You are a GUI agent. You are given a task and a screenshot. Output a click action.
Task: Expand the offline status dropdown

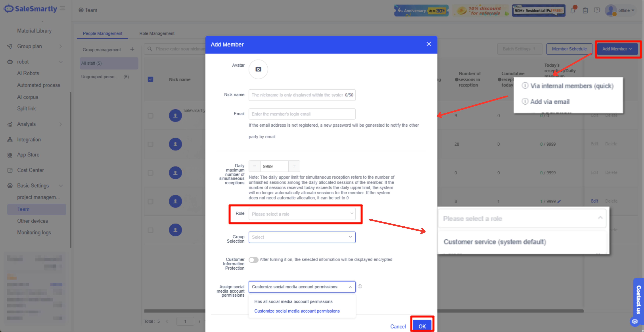pyautogui.click(x=626, y=10)
